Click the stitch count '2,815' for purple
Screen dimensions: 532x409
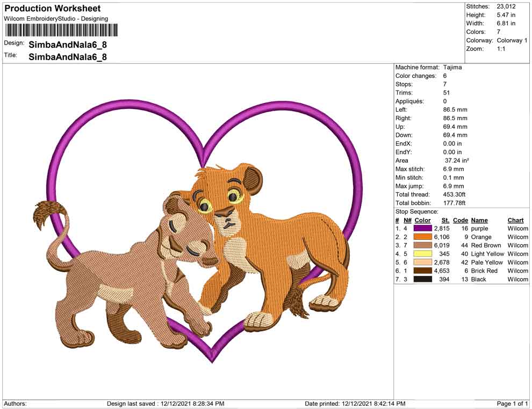[x=441, y=229]
